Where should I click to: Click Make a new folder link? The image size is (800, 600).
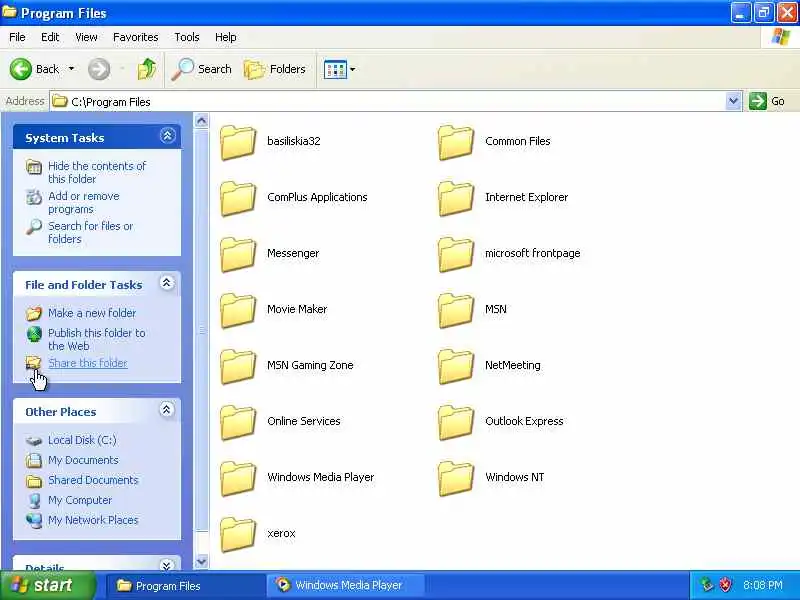(x=92, y=313)
